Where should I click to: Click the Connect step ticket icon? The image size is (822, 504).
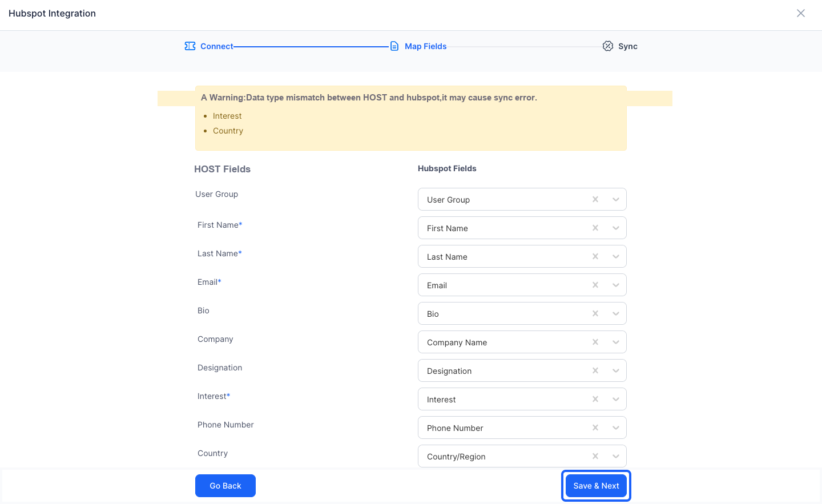(x=190, y=46)
